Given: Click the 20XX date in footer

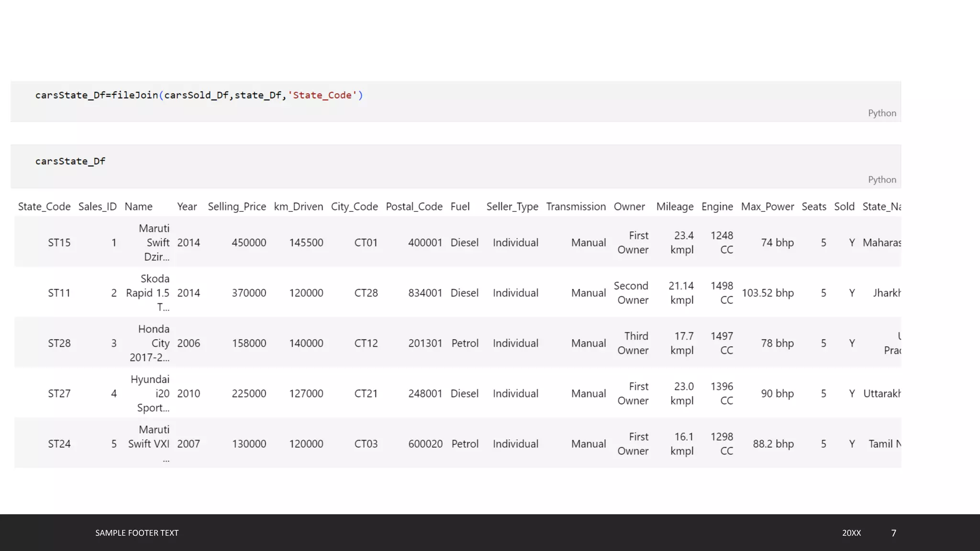Looking at the screenshot, I should coord(851,533).
